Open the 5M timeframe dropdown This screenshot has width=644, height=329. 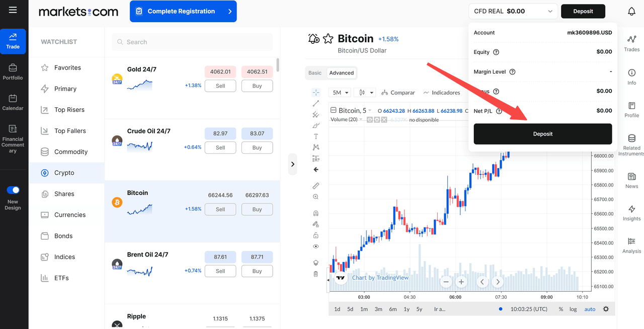click(340, 93)
